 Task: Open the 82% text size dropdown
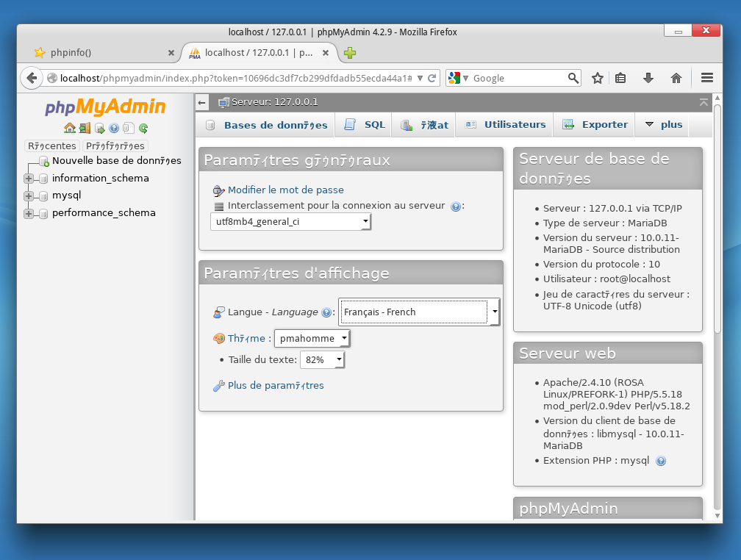[322, 360]
